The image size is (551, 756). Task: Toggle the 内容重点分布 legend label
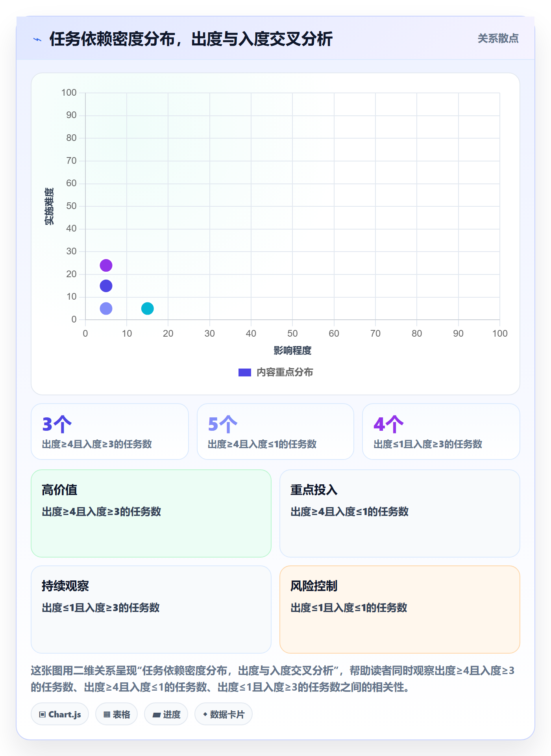[x=285, y=372]
